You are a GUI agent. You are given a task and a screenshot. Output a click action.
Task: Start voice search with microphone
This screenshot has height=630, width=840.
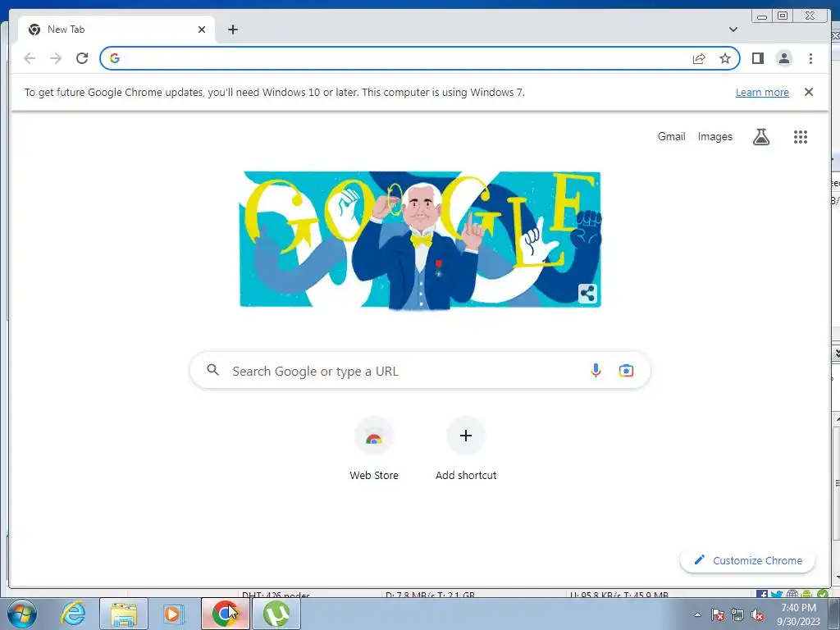596,370
